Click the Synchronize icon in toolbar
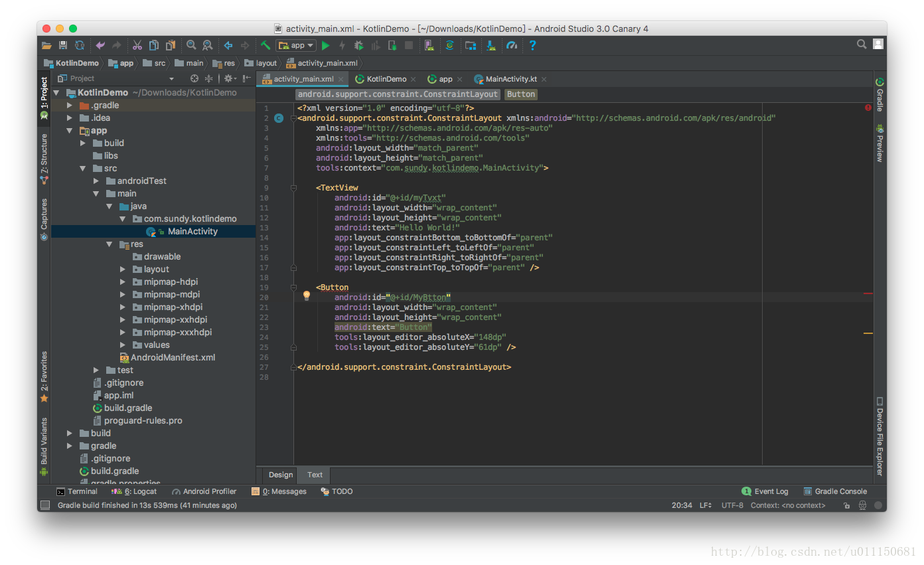 [80, 46]
